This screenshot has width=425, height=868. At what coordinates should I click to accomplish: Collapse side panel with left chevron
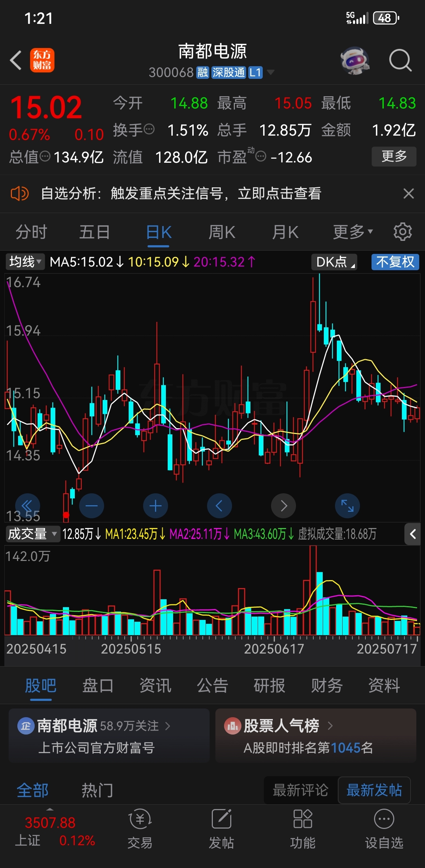click(x=413, y=534)
